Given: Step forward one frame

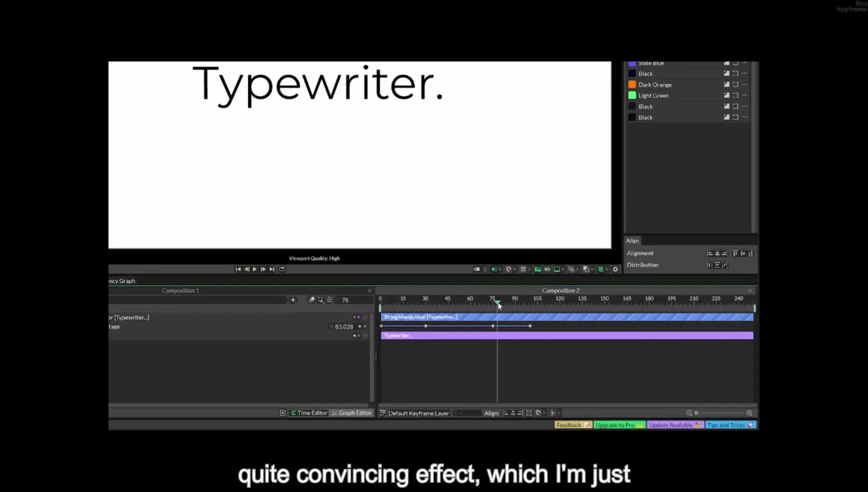Looking at the screenshot, I should coord(263,269).
